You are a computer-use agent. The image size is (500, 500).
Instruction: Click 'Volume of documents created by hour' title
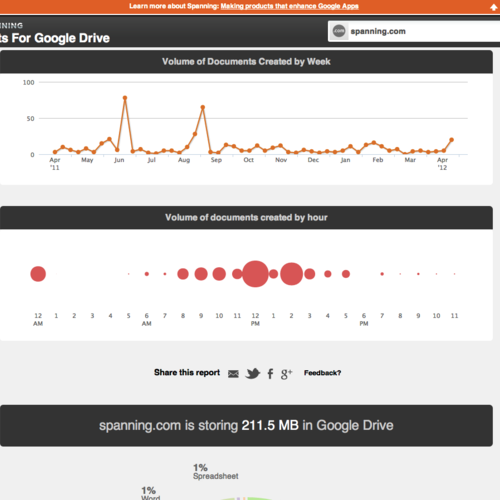(246, 218)
